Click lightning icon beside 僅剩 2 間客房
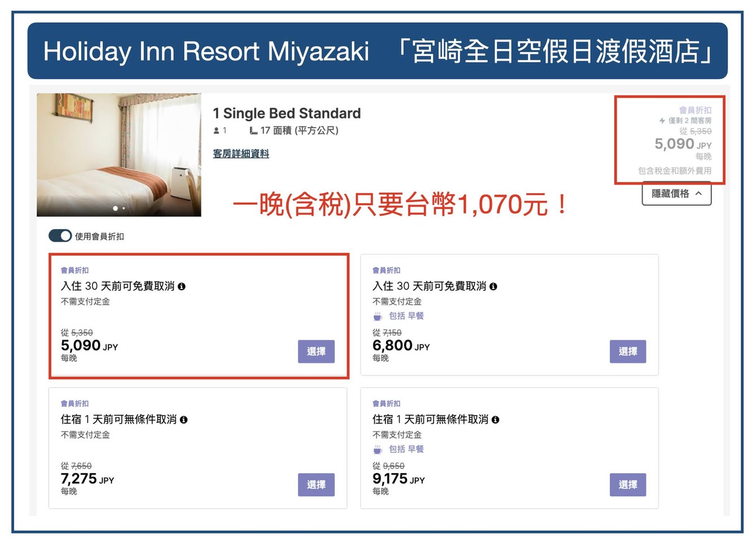This screenshot has width=756, height=542. [662, 121]
